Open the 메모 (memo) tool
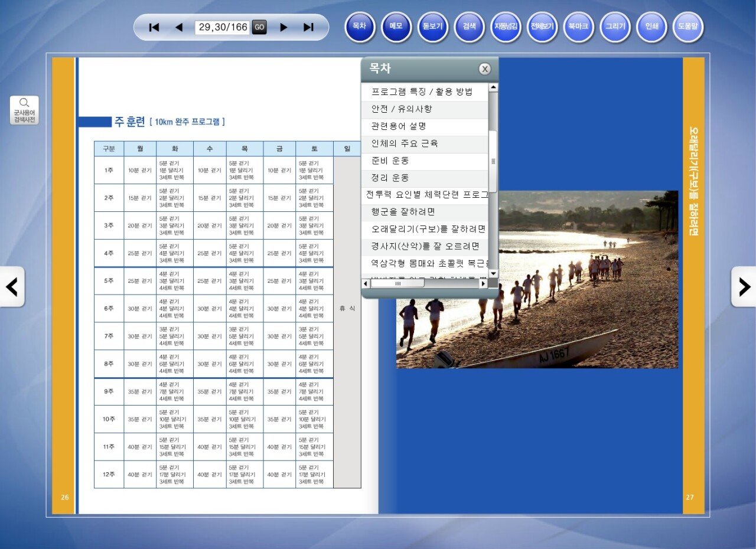 coord(396,27)
